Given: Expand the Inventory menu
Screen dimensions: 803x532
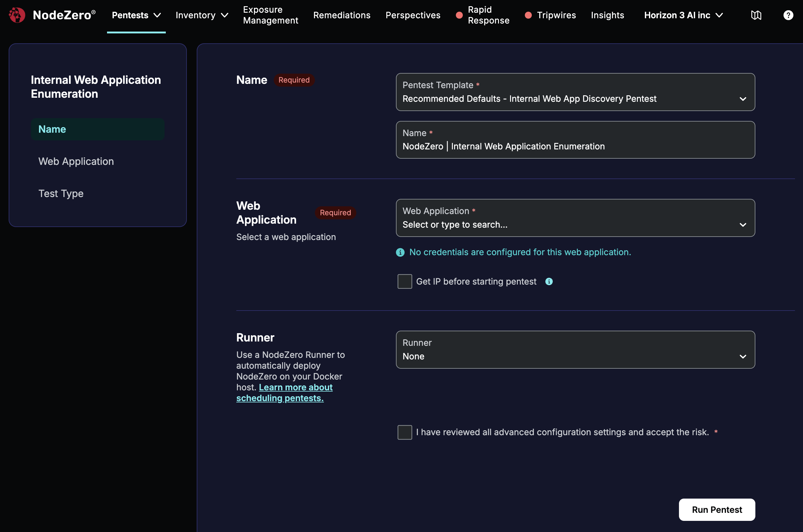Looking at the screenshot, I should point(202,15).
